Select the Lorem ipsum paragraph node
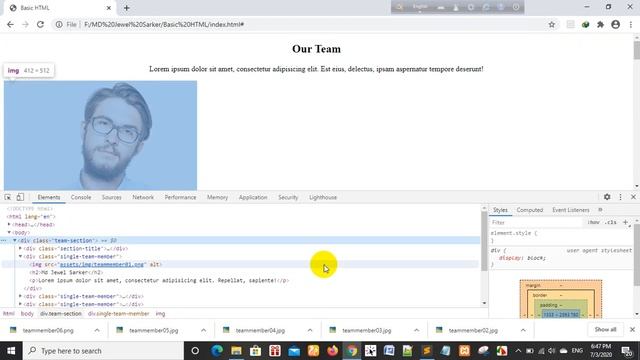The height and width of the screenshot is (360, 640). coord(159,280)
